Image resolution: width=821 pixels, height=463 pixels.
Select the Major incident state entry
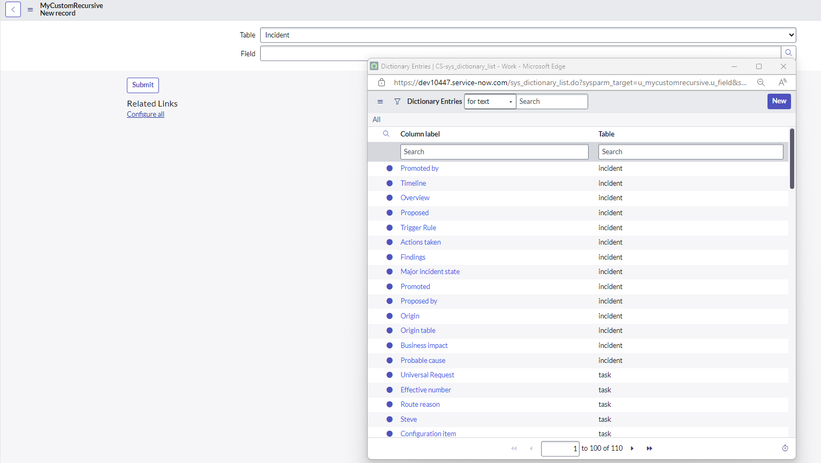pos(430,271)
